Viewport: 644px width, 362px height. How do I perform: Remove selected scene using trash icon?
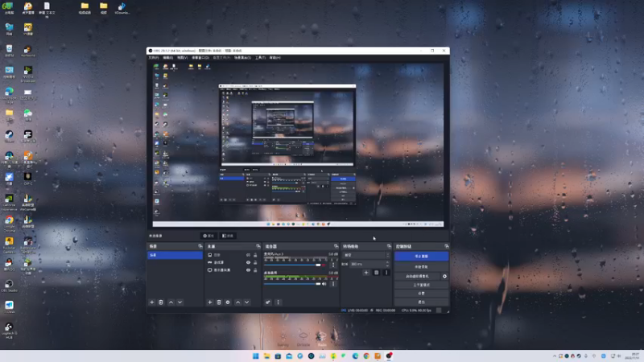tap(161, 302)
